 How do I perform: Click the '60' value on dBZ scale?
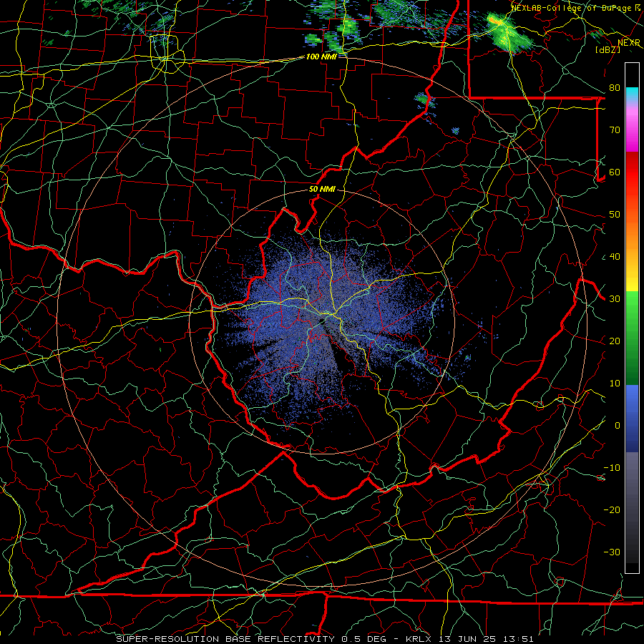[615, 172]
